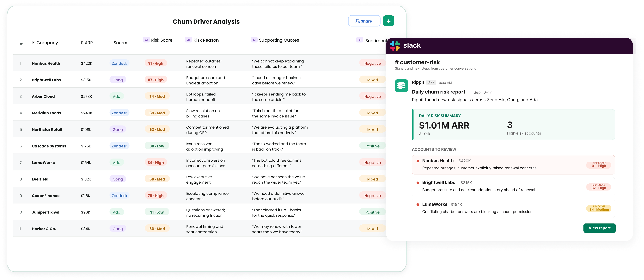
Task: Click the Share button
Action: click(x=364, y=21)
